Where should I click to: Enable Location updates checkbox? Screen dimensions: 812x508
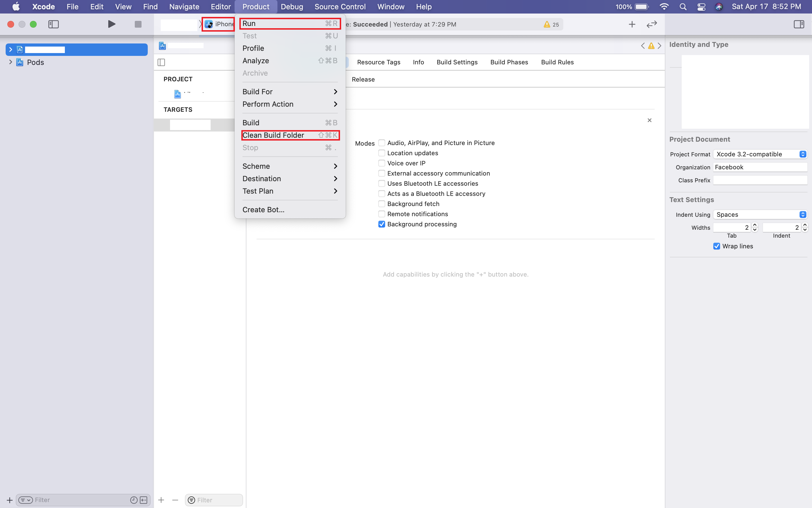(x=381, y=153)
